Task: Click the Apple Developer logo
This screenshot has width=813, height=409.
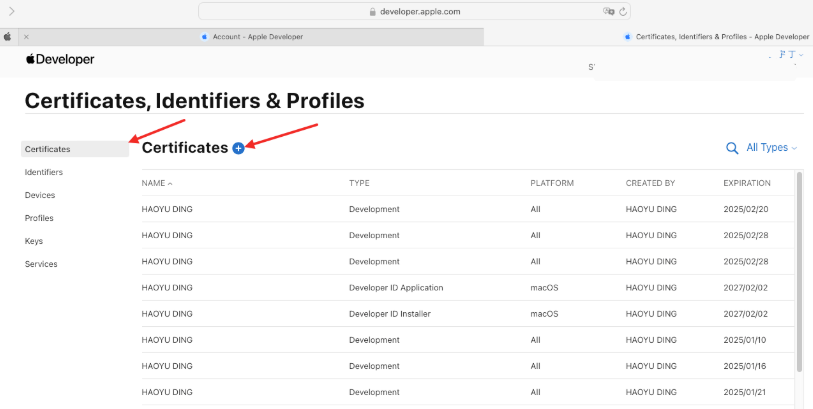Action: click(60, 60)
